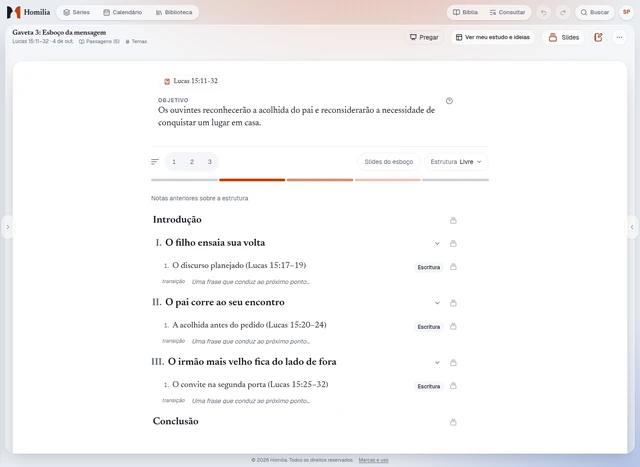The width and height of the screenshot is (640, 467).
Task: Select outline depth level 2
Action: pyautogui.click(x=192, y=162)
